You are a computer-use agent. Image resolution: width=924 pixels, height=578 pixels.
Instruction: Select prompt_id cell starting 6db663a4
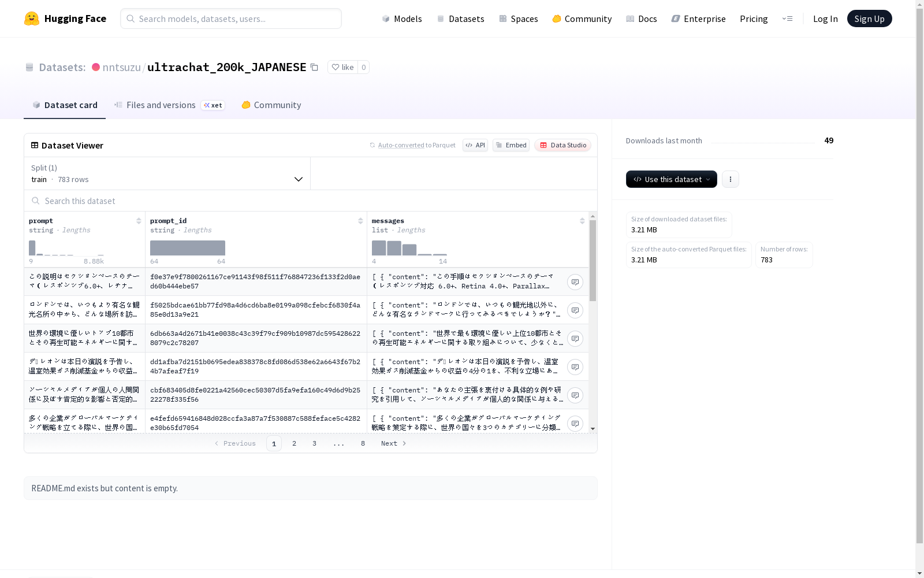point(256,338)
